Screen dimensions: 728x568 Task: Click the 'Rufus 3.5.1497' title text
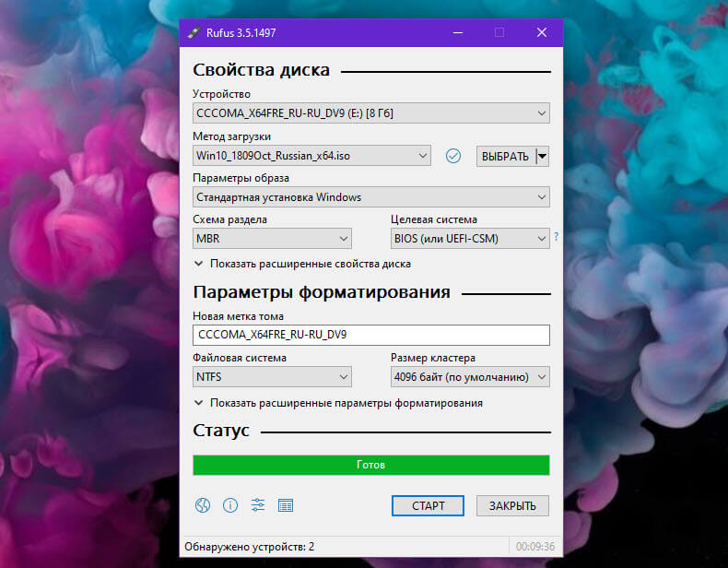point(241,33)
